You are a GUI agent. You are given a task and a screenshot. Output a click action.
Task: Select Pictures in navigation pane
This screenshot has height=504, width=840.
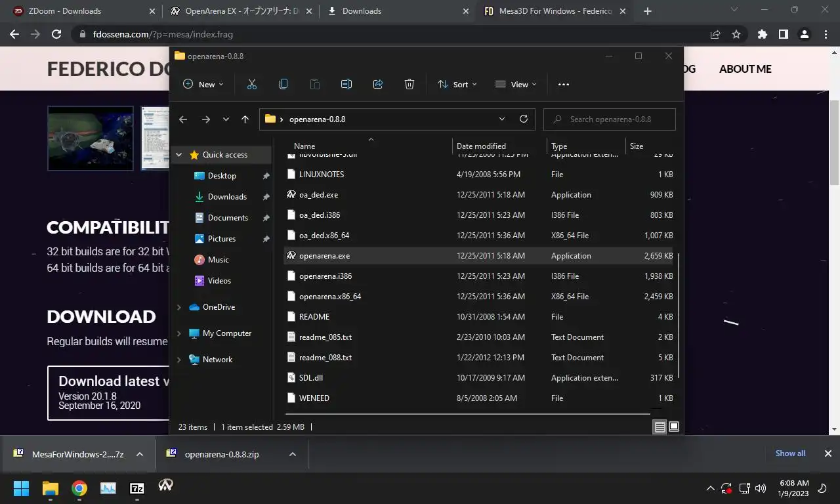[222, 239]
